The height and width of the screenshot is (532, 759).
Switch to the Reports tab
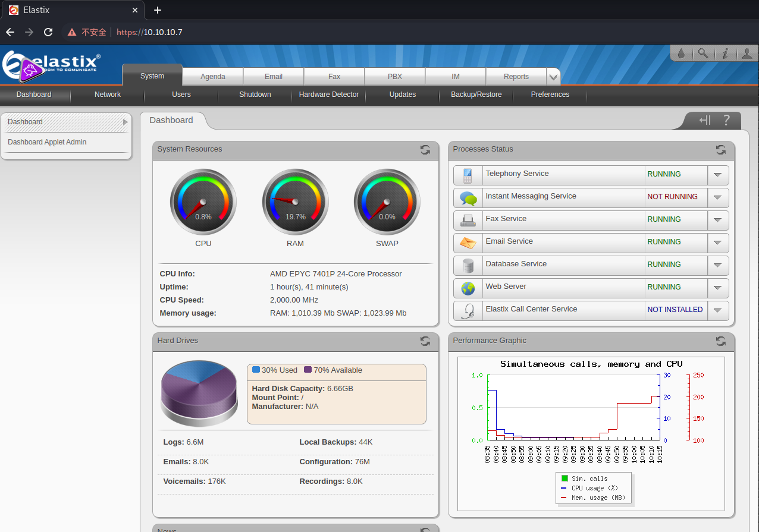(516, 77)
